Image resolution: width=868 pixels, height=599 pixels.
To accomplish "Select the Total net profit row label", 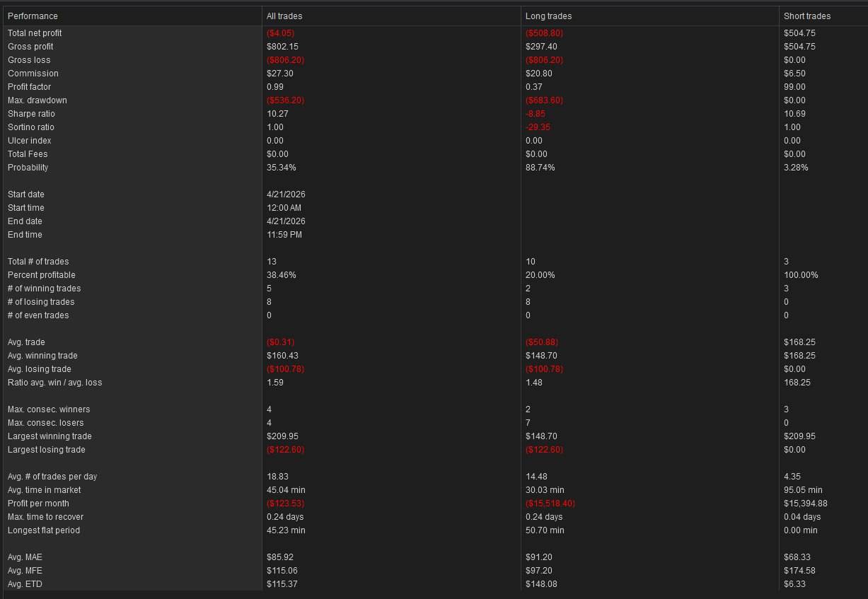I will [x=35, y=33].
